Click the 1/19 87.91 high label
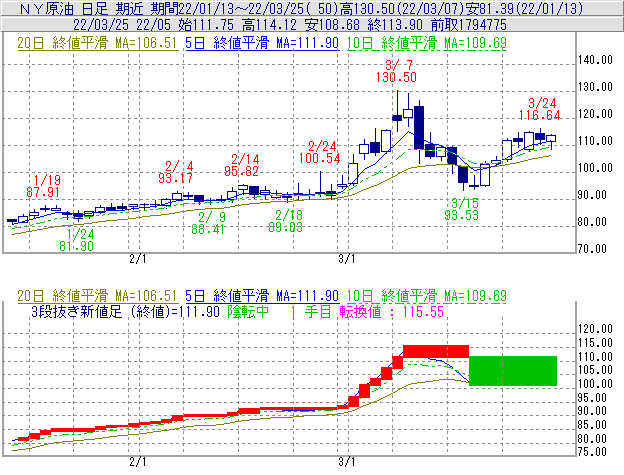Viewport: 624px width, 475px height. click(43, 186)
